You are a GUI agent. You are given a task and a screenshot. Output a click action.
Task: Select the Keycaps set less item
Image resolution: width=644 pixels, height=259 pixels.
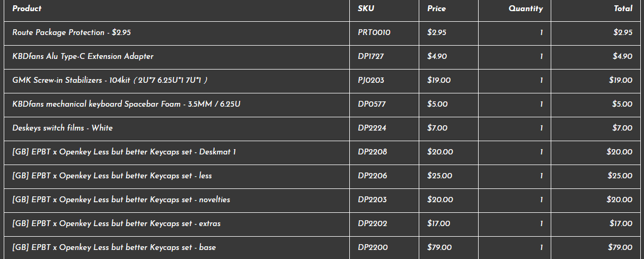pos(112,176)
